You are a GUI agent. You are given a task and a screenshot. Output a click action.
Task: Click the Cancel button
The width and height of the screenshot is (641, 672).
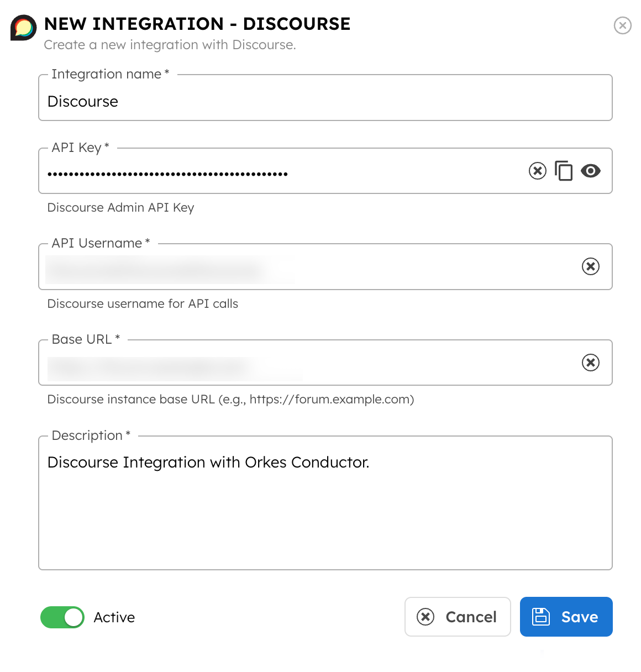[458, 617]
